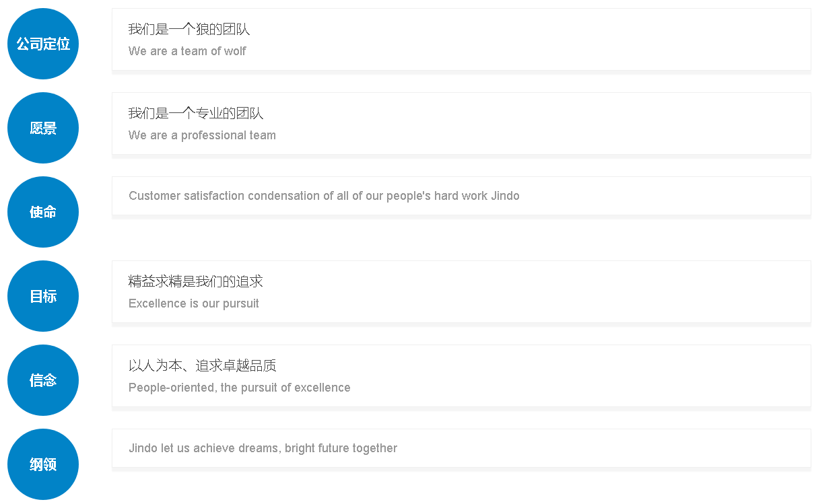
Task: Select the card panel beside 信念
Action: tap(539, 375)
